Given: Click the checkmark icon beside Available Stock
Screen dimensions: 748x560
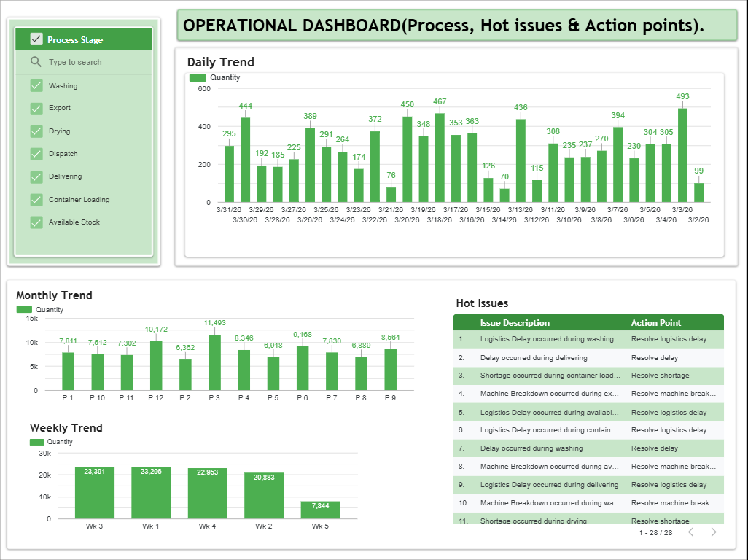Looking at the screenshot, I should [x=36, y=222].
